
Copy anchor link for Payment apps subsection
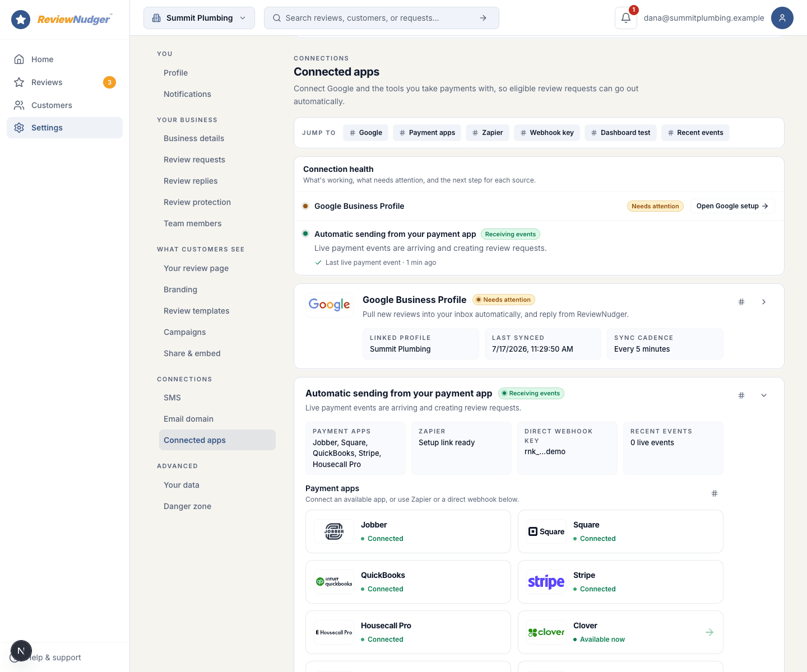tap(715, 493)
